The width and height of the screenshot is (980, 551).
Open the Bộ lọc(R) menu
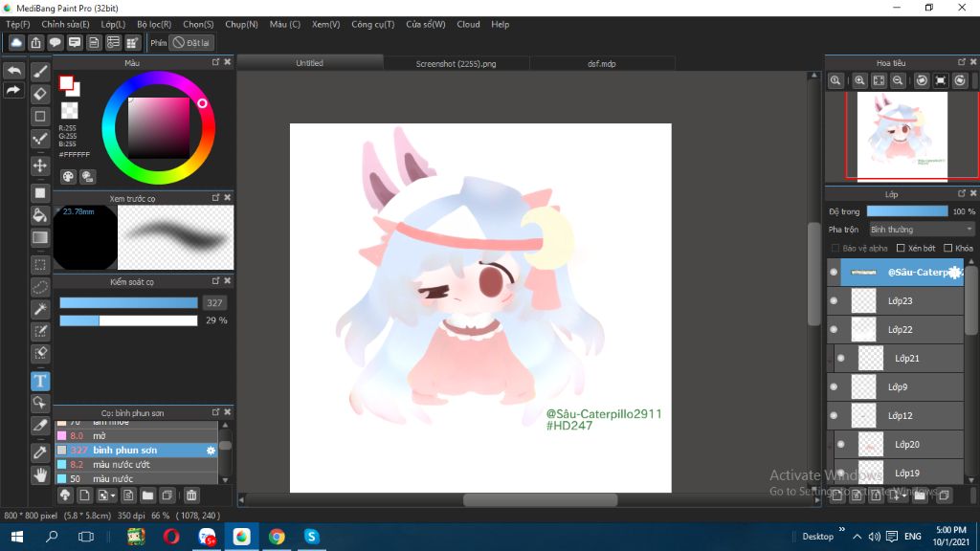click(x=154, y=24)
